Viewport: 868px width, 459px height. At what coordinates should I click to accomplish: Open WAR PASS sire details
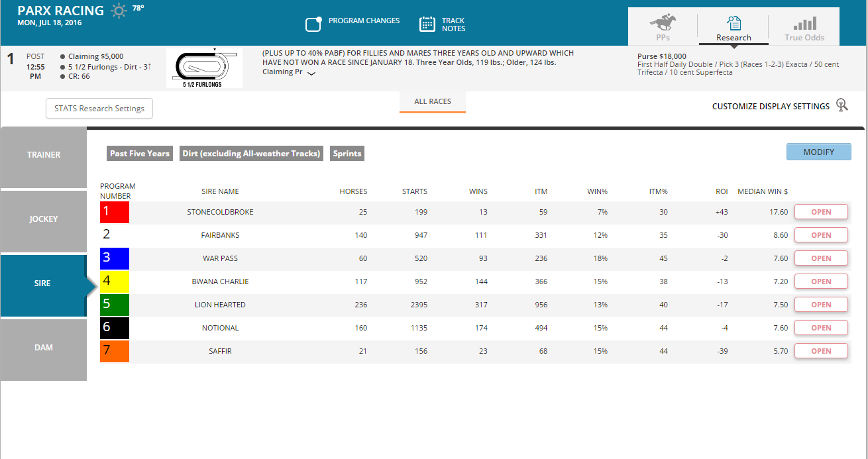click(x=821, y=258)
